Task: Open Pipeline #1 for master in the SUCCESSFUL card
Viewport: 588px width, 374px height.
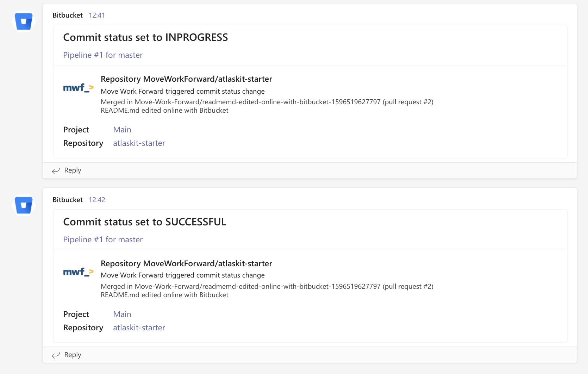Action: click(103, 239)
